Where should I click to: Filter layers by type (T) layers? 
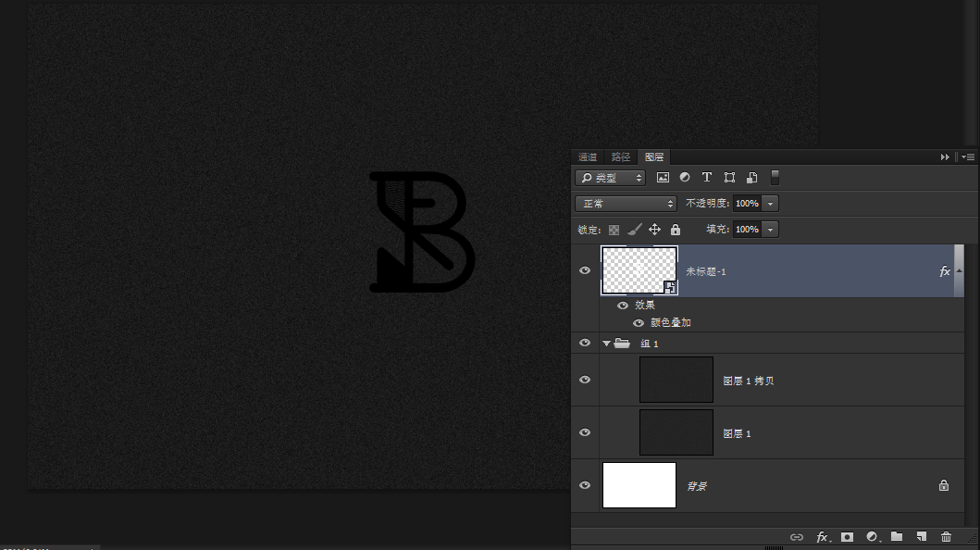707,178
